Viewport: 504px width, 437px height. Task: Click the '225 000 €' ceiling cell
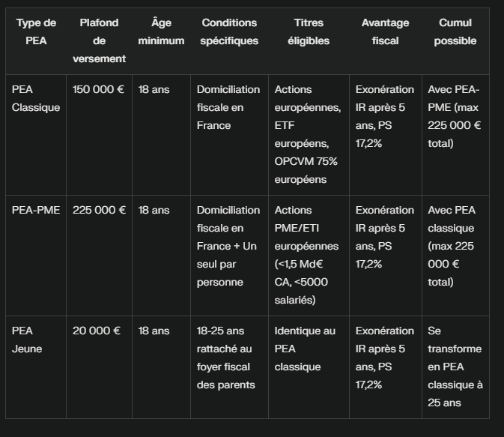[x=99, y=256]
